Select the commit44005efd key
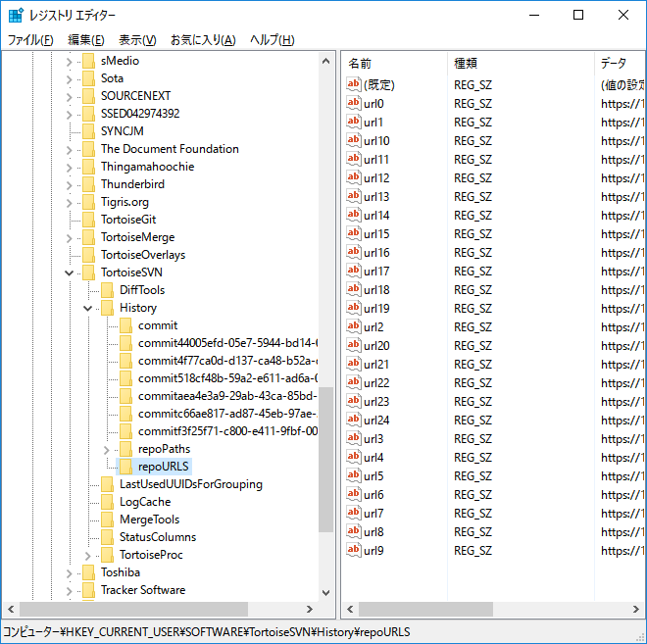Screen dimensions: 647x644 tap(227, 343)
